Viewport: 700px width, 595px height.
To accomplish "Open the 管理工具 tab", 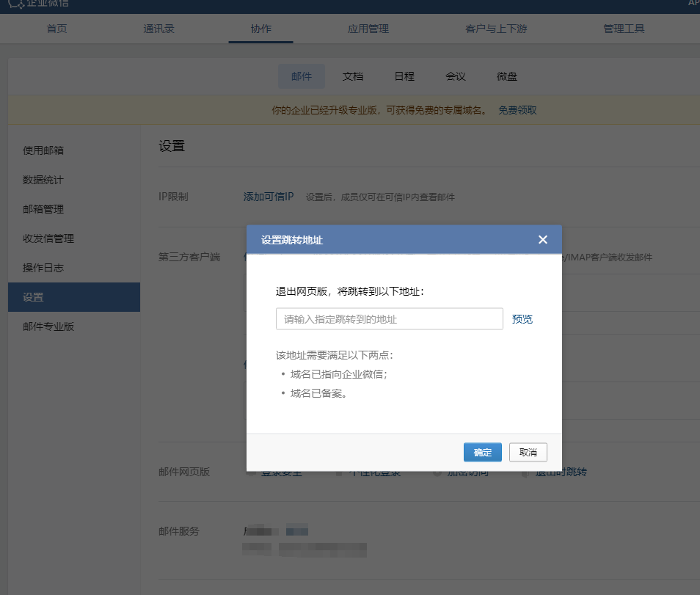I will [x=624, y=29].
